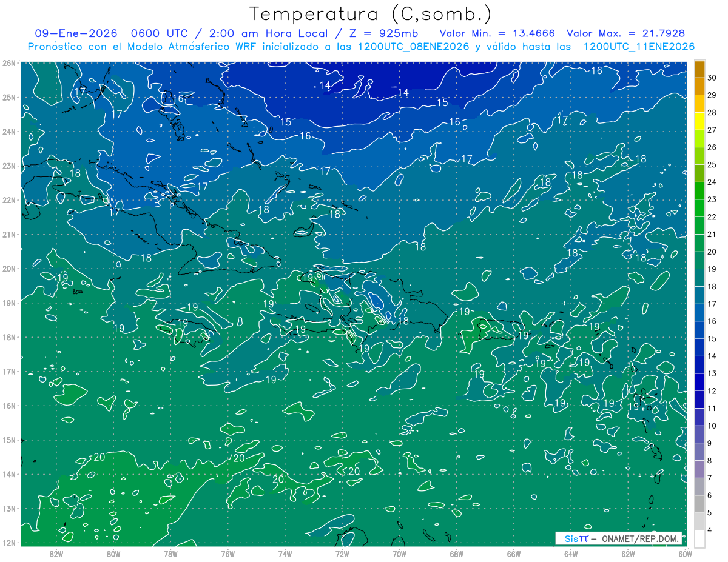Click the "17N" latitude axis label
Screen dimensions: 728x562
tap(9, 372)
